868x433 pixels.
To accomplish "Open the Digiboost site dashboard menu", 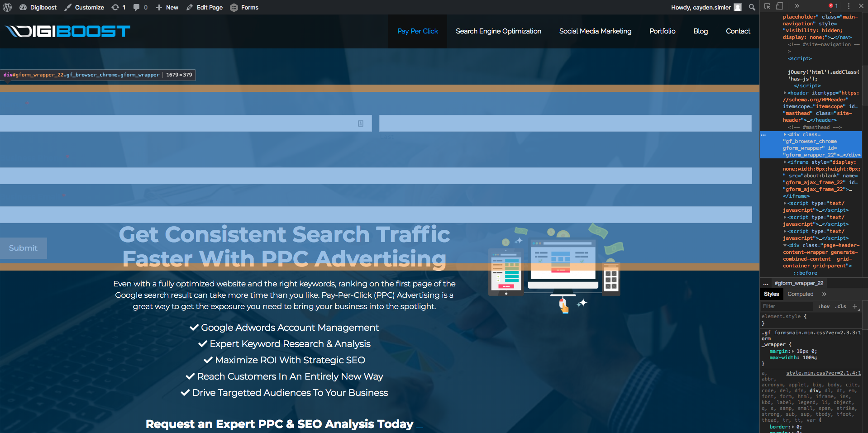I will pyautogui.click(x=38, y=7).
